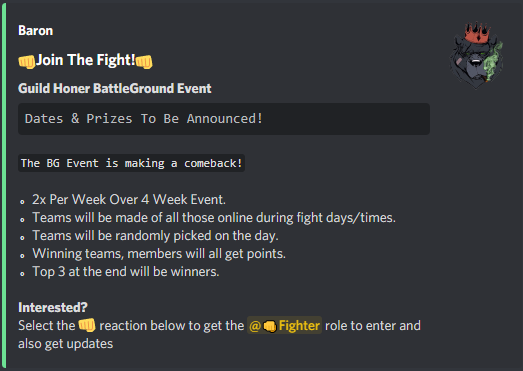
Task: Click fist emoji after Join The Fight!
Action: (144, 61)
